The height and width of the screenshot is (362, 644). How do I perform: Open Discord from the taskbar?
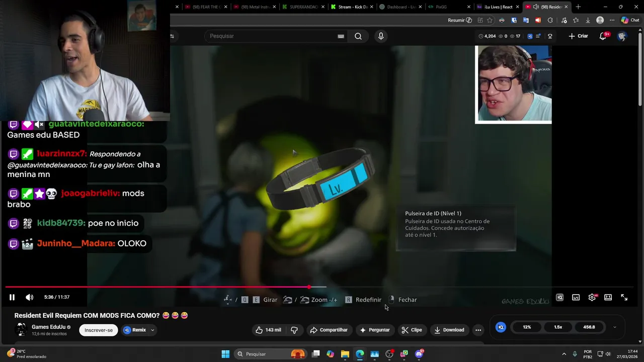point(419,354)
